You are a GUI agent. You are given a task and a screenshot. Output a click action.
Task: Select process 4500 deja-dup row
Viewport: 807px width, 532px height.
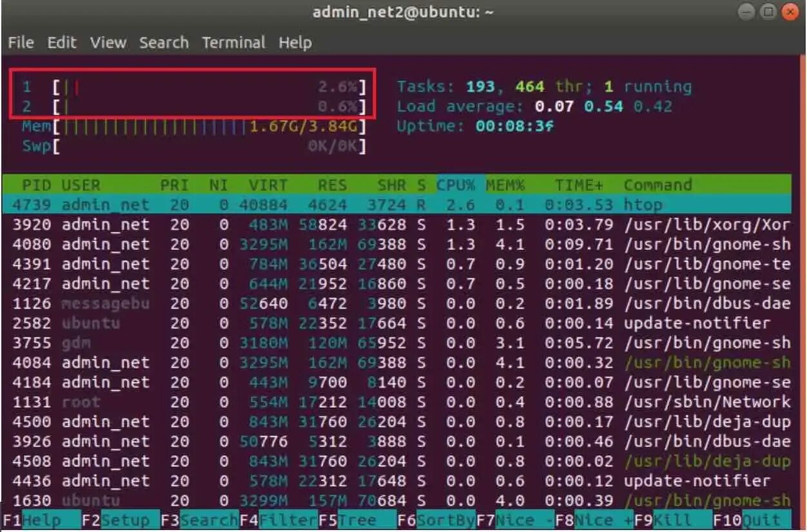[396, 422]
